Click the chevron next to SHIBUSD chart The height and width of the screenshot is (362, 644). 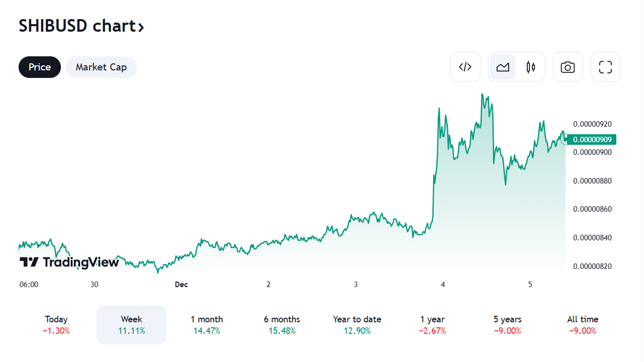coord(141,27)
